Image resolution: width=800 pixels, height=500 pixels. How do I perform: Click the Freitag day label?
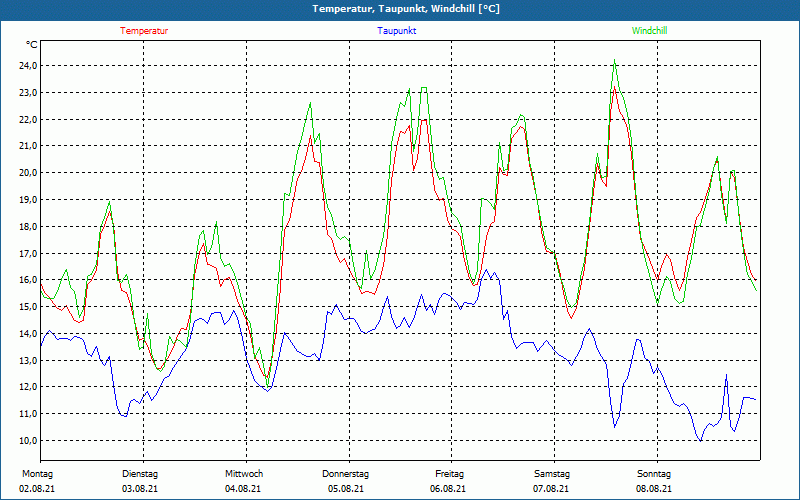[x=449, y=474]
